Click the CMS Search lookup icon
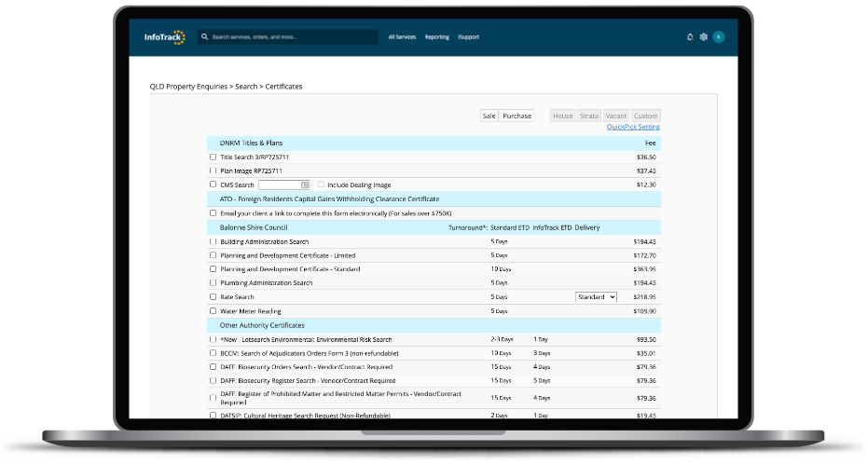868x465 pixels. [305, 185]
